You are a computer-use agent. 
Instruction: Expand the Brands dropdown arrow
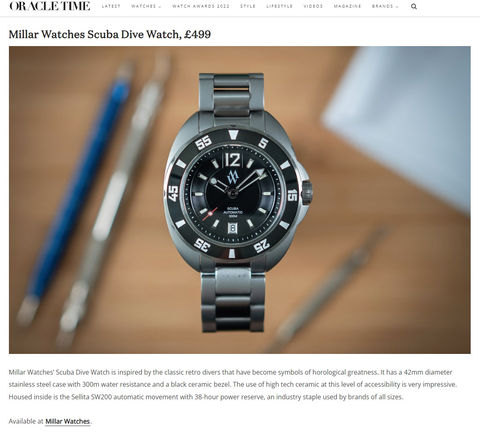pyautogui.click(x=397, y=7)
